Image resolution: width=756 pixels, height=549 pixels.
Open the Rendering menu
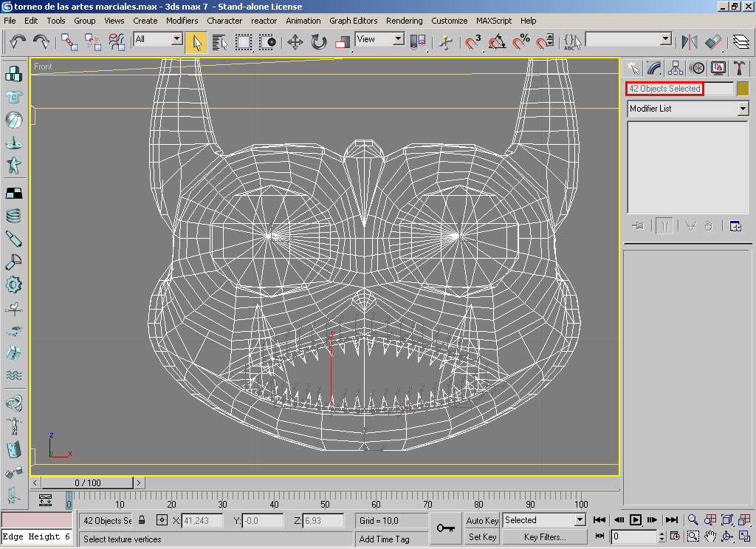tap(404, 21)
